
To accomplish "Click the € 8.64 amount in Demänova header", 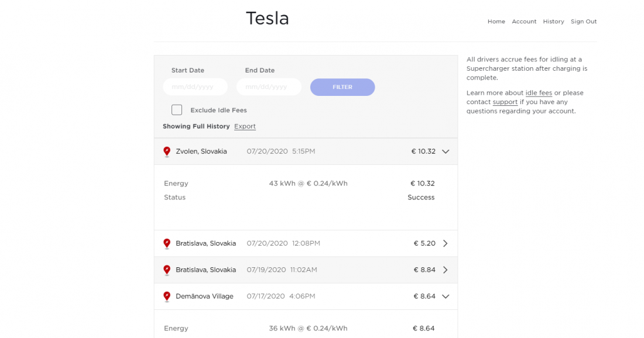I will [424, 296].
